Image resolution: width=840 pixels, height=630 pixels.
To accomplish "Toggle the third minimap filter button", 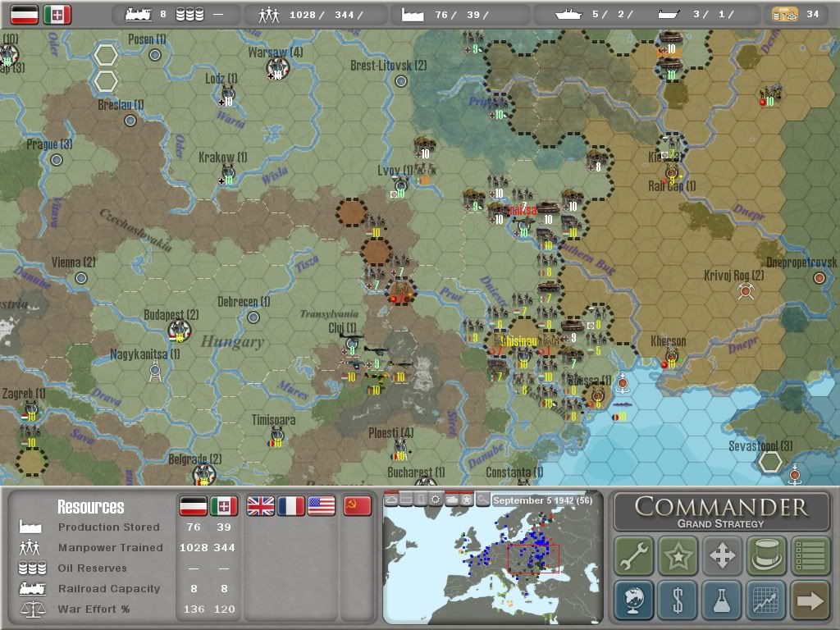I will [421, 500].
